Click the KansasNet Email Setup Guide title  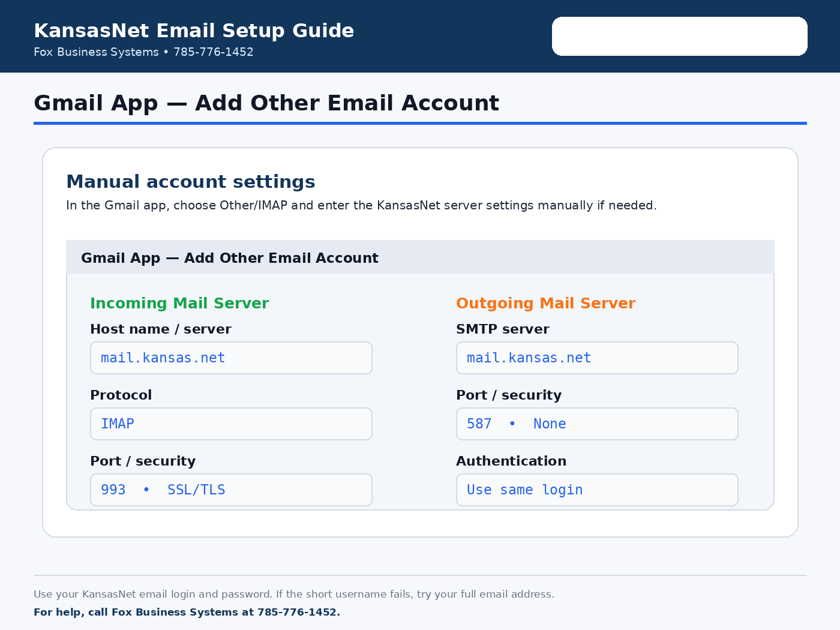(x=194, y=31)
